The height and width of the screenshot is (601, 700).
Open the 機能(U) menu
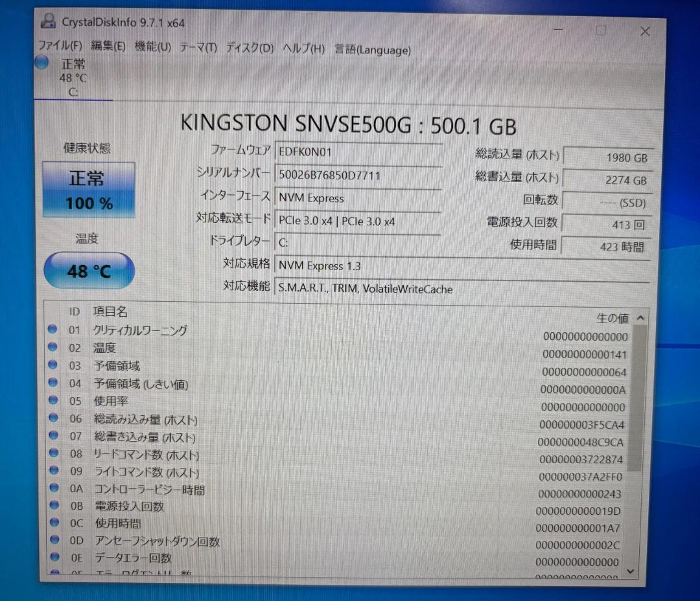click(153, 47)
